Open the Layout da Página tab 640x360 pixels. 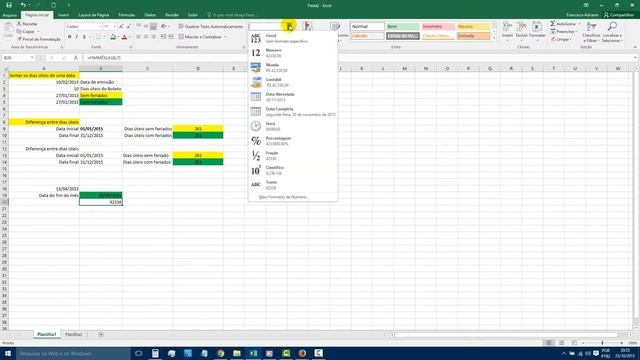pyautogui.click(x=93, y=15)
